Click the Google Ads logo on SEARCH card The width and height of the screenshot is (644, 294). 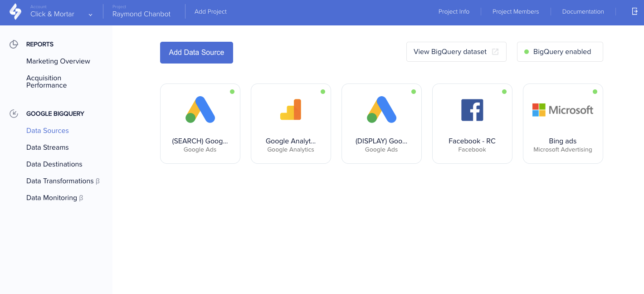200,110
